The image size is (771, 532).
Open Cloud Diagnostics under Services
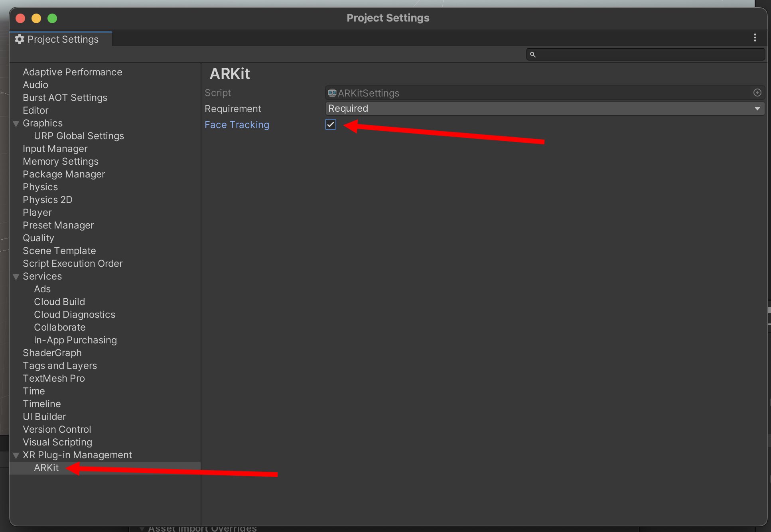point(75,315)
